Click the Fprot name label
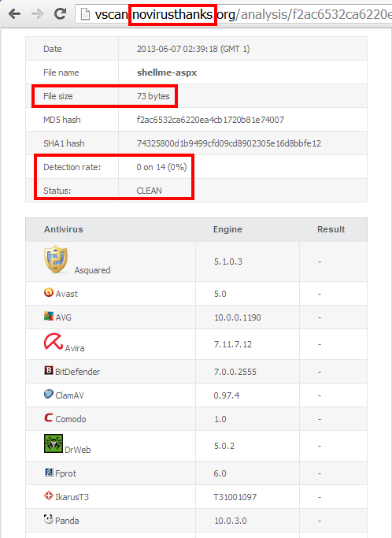392x538 pixels. (x=66, y=474)
